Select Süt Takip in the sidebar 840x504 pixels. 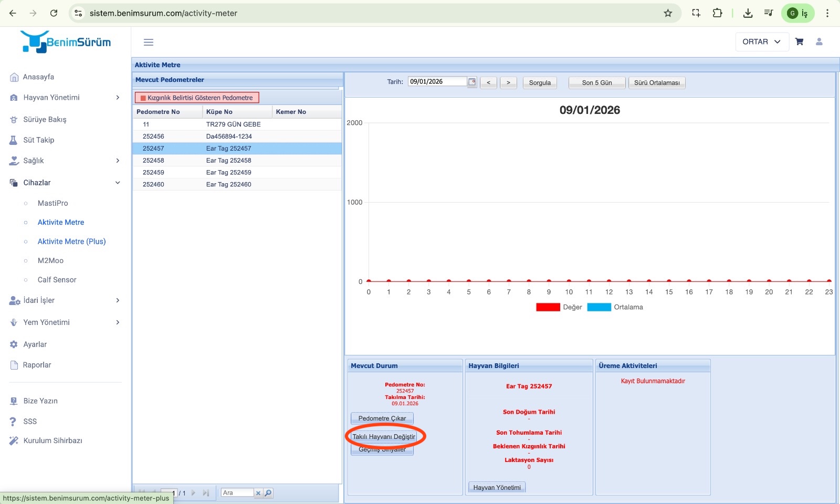[x=39, y=140]
